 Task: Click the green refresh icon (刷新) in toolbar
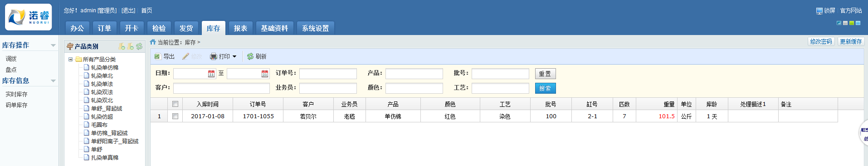coord(250,56)
